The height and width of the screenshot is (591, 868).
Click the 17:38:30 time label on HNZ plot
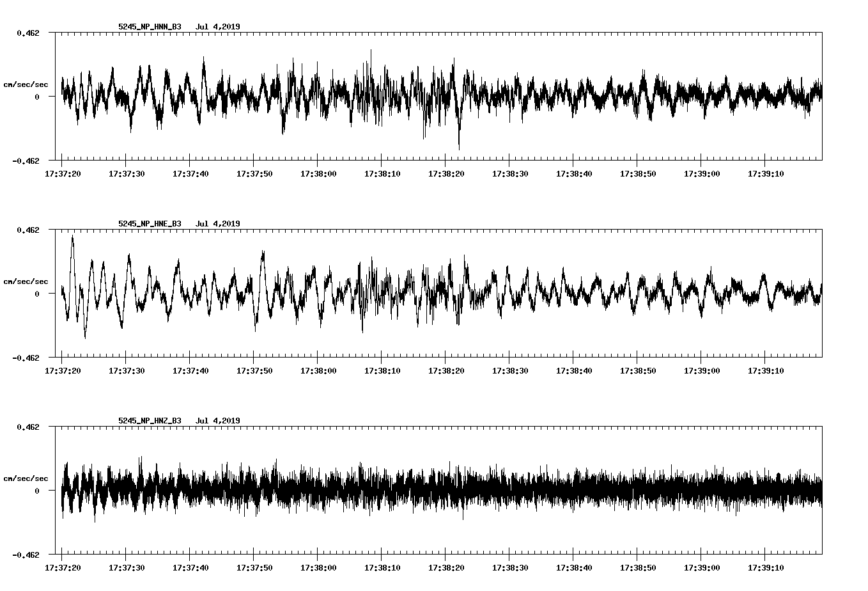(x=510, y=568)
